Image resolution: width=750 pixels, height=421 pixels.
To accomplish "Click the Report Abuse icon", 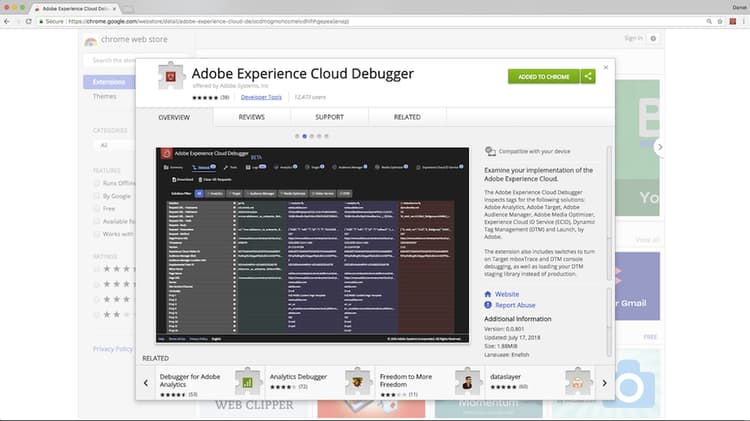I will coord(488,305).
